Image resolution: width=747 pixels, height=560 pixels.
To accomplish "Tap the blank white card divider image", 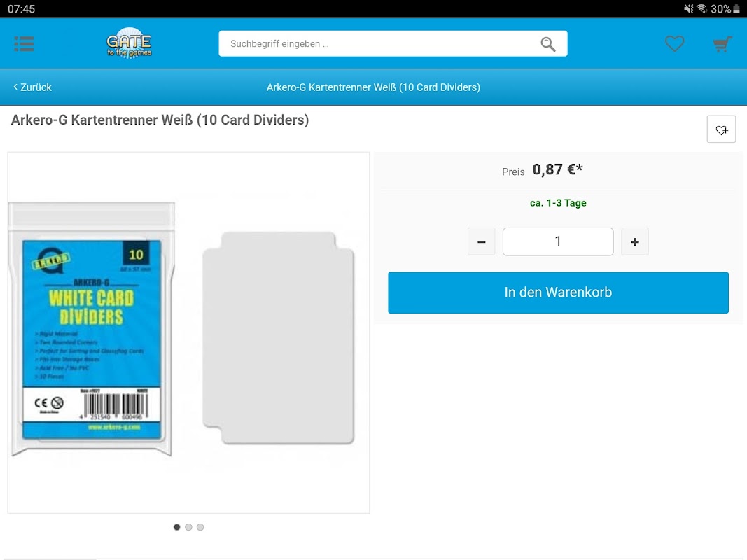I will (278, 338).
